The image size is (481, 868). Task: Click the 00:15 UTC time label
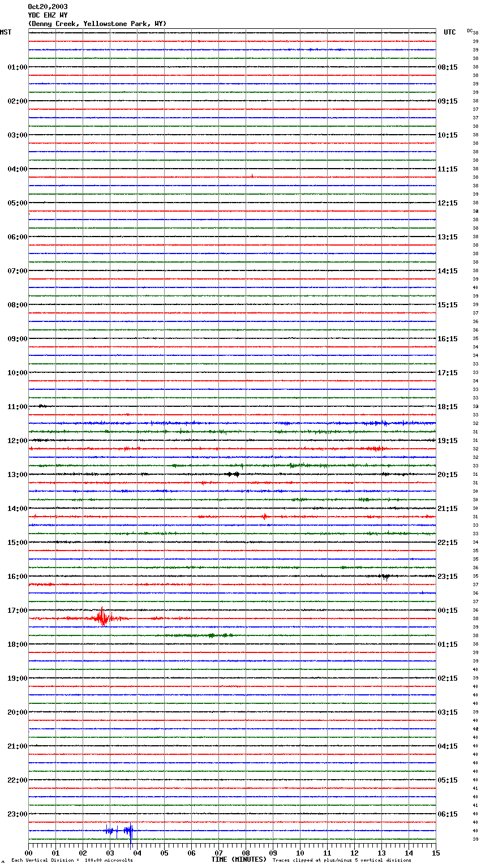click(448, 611)
